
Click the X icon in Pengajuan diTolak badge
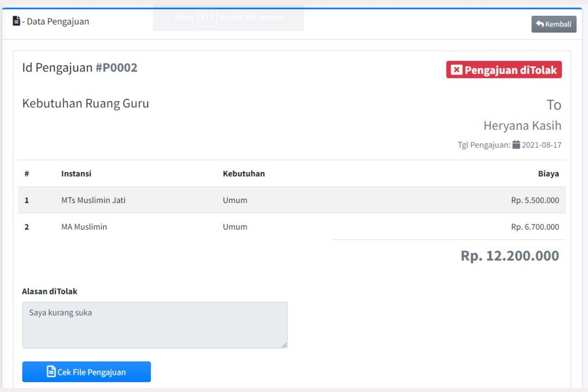coord(456,70)
